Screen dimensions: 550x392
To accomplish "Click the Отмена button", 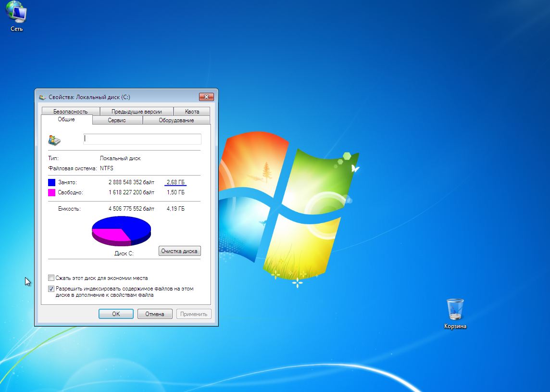I will [x=155, y=314].
